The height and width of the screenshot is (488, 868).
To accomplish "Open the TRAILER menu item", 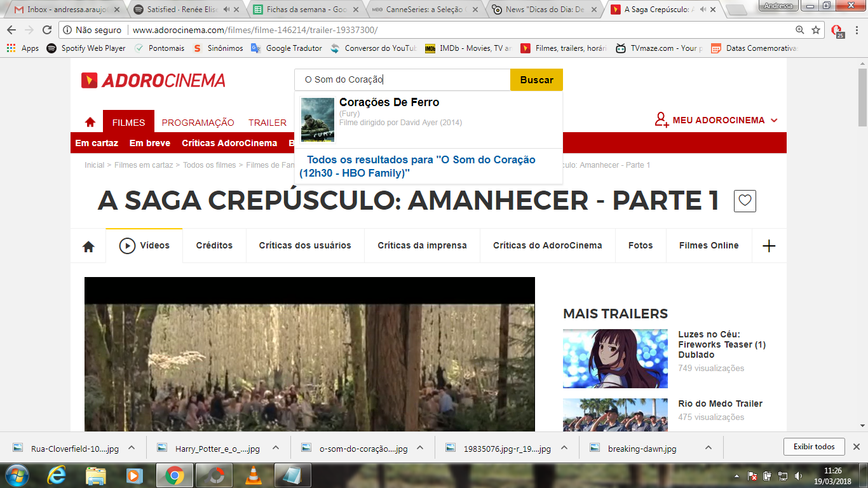I will click(x=268, y=123).
